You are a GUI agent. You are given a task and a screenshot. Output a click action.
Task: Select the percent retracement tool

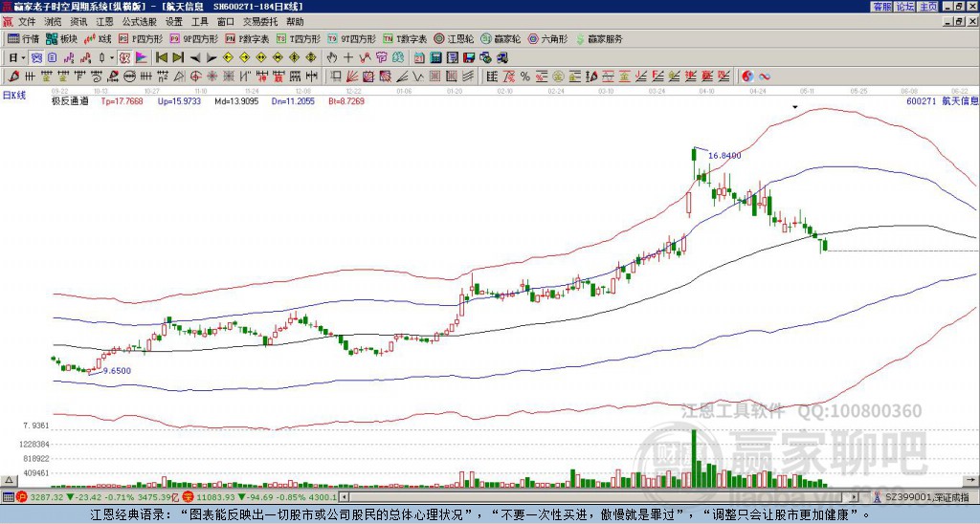(525, 76)
